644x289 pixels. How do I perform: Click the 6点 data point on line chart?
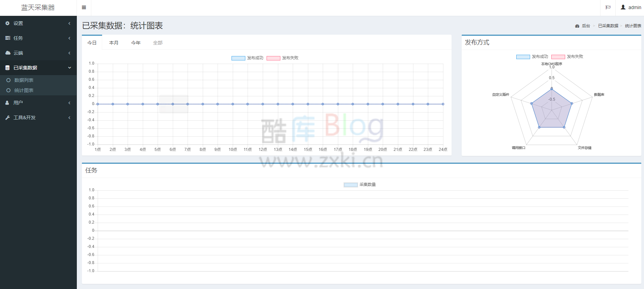click(173, 104)
